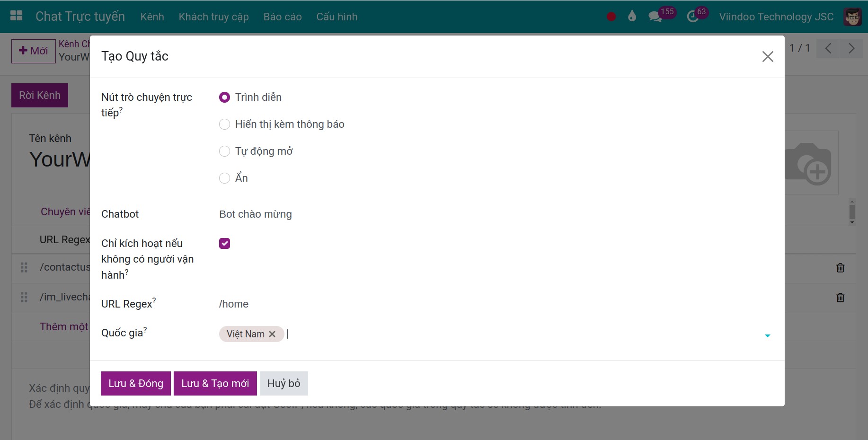The height and width of the screenshot is (440, 868).
Task: Open the apps grid home menu
Action: point(16,16)
